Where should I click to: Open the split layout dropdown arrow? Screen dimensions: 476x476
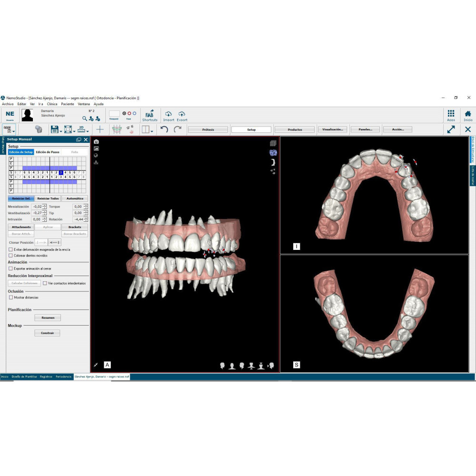tap(152, 131)
